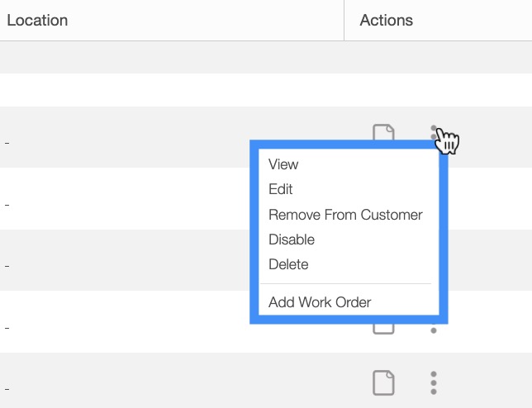
Task: Select Remove From Customer option
Action: (345, 215)
